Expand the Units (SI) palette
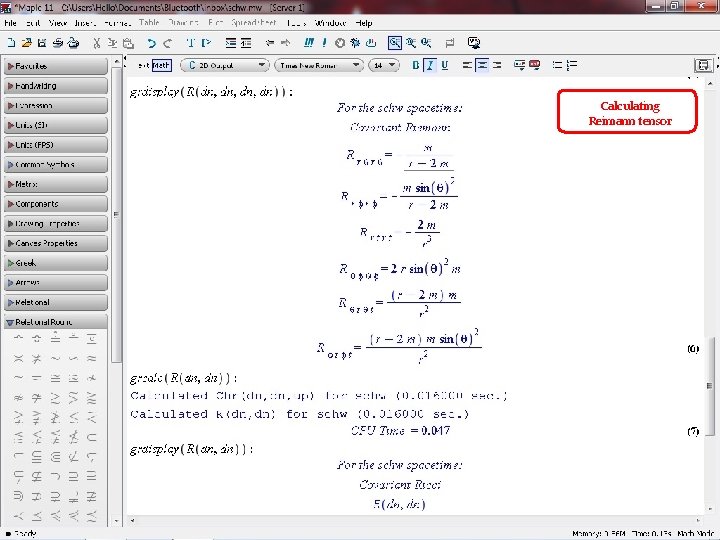Viewport: 720px width, 540px height. pos(56,125)
